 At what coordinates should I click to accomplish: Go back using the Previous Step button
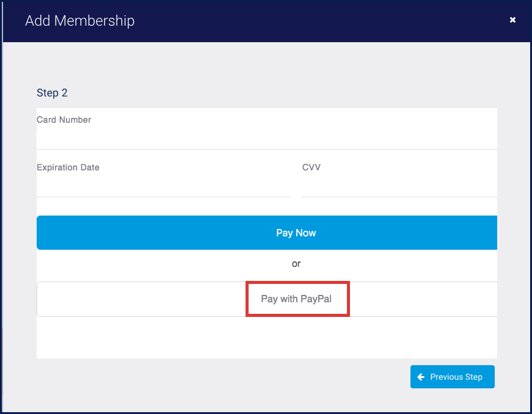(x=453, y=377)
